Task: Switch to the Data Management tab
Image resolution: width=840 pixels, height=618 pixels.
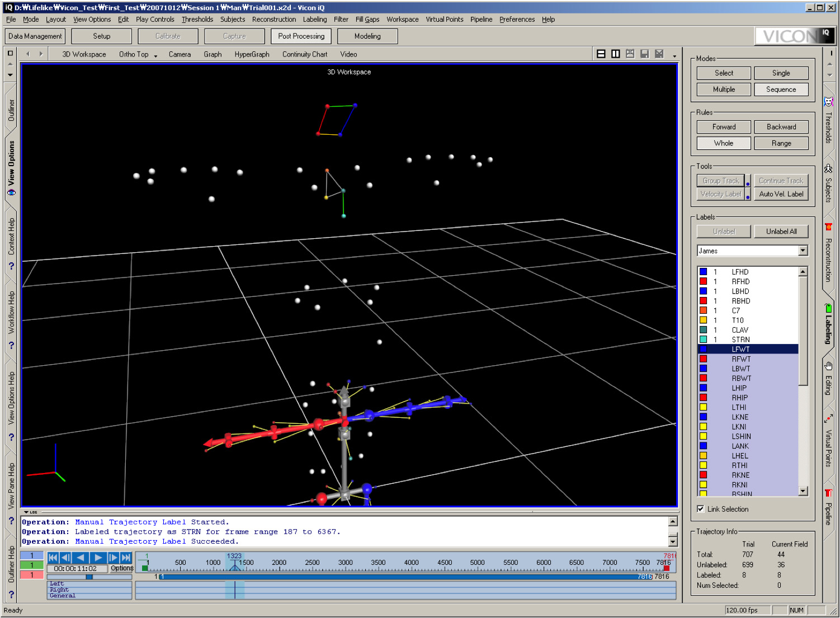Action: click(35, 36)
